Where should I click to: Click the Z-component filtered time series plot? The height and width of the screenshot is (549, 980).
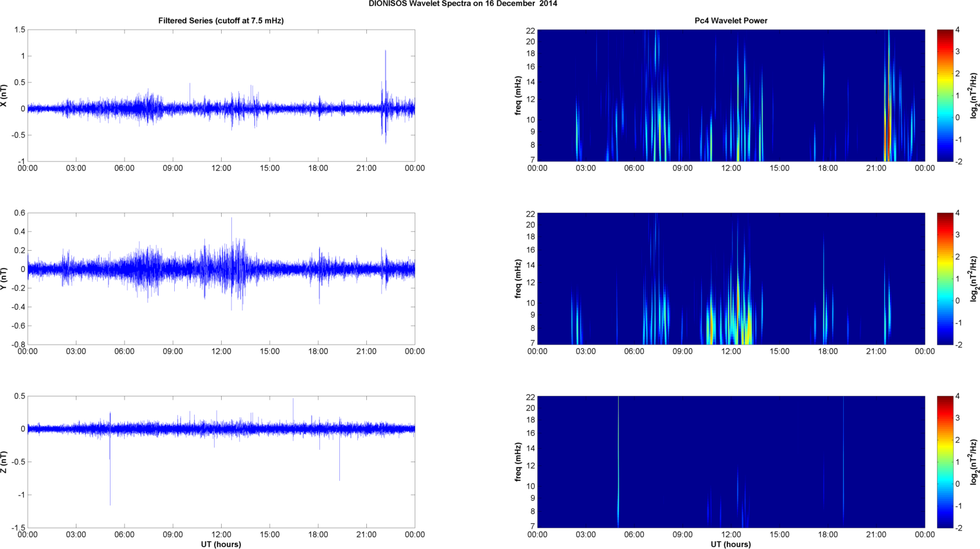pos(221,462)
